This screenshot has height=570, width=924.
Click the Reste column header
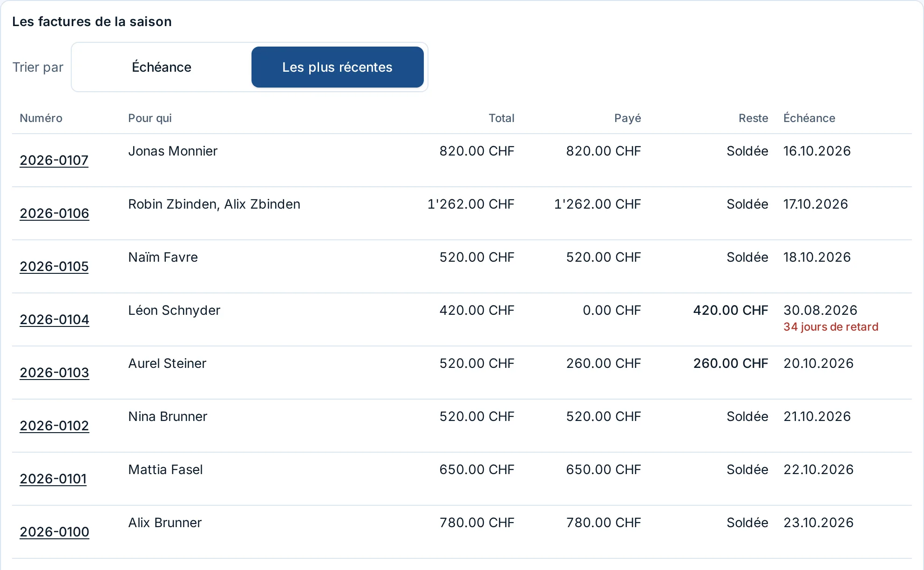(754, 118)
